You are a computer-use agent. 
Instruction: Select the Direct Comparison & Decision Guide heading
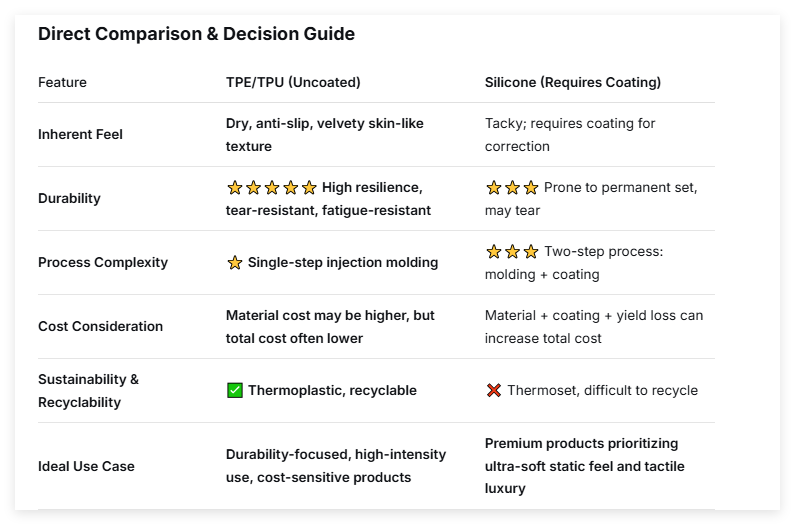tap(196, 34)
